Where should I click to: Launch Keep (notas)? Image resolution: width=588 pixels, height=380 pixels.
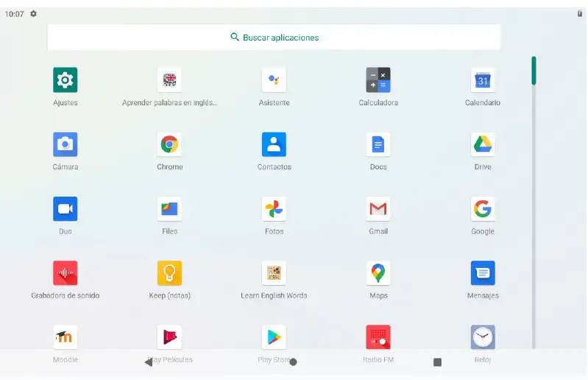(x=169, y=273)
